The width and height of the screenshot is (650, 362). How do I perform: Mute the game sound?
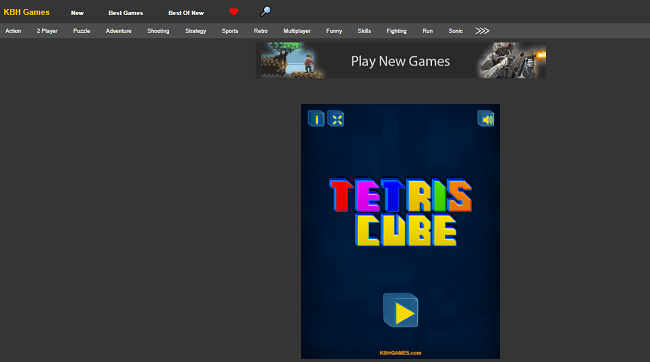pyautogui.click(x=485, y=119)
